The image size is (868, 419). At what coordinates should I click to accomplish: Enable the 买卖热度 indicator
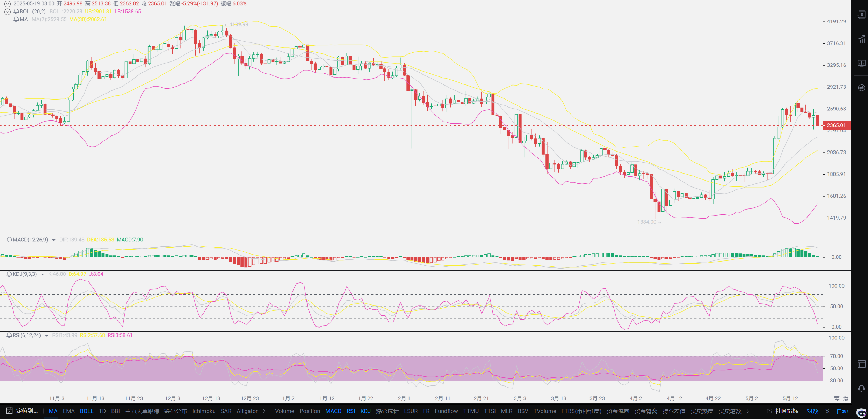pos(702,411)
